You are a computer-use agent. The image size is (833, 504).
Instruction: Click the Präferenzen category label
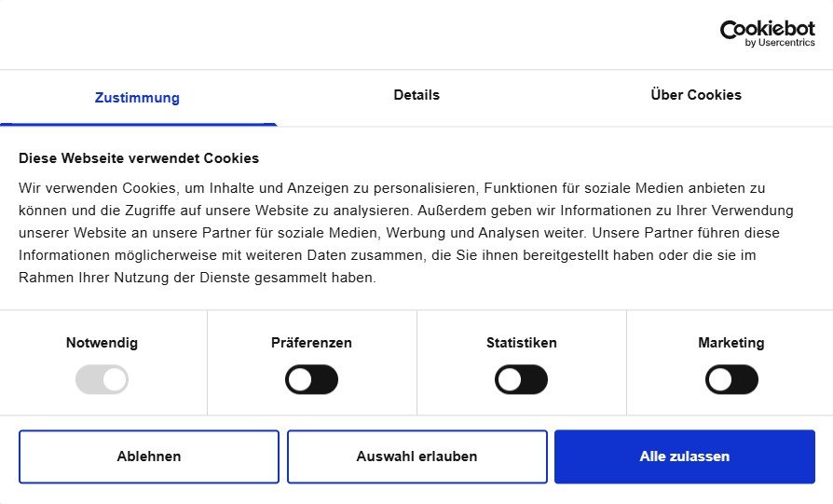tap(311, 343)
